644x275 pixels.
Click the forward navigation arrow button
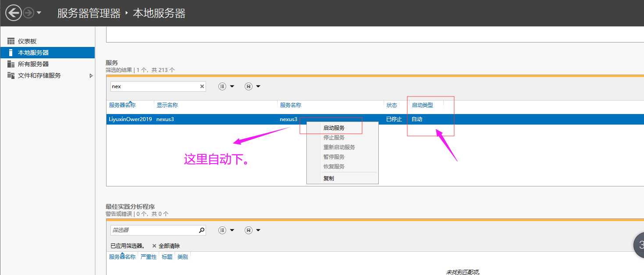pyautogui.click(x=28, y=13)
